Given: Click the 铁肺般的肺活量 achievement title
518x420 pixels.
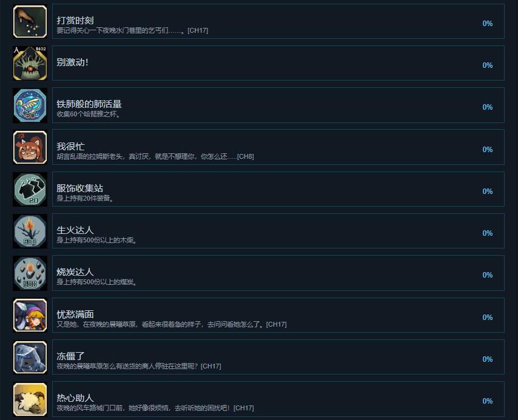Looking at the screenshot, I should point(89,104).
